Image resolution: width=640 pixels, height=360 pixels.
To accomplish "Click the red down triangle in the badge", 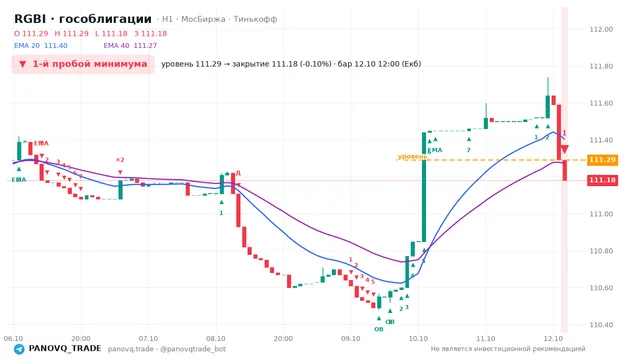I will coord(23,64).
